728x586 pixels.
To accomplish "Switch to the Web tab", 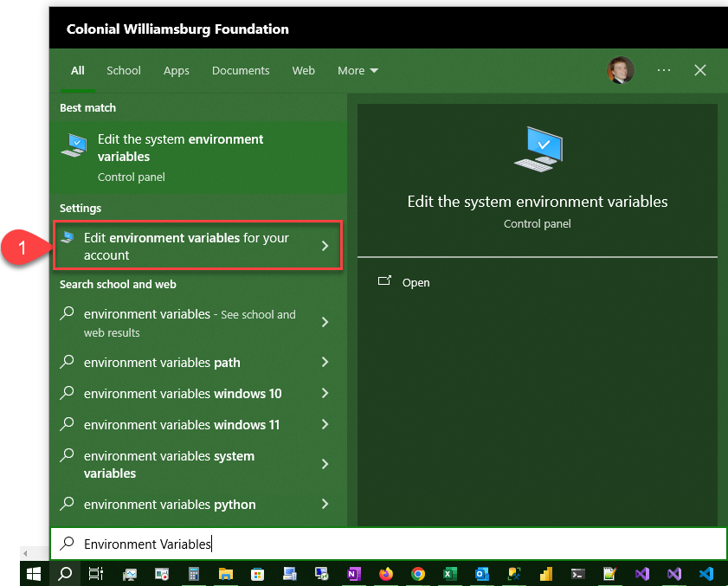I will pyautogui.click(x=303, y=71).
